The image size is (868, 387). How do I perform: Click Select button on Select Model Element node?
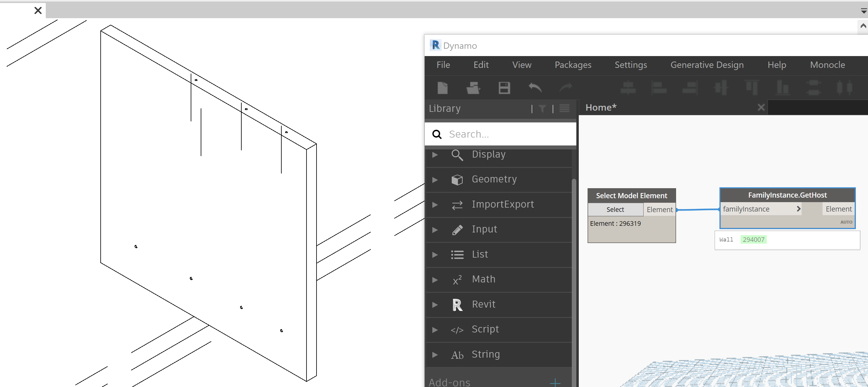tap(615, 209)
